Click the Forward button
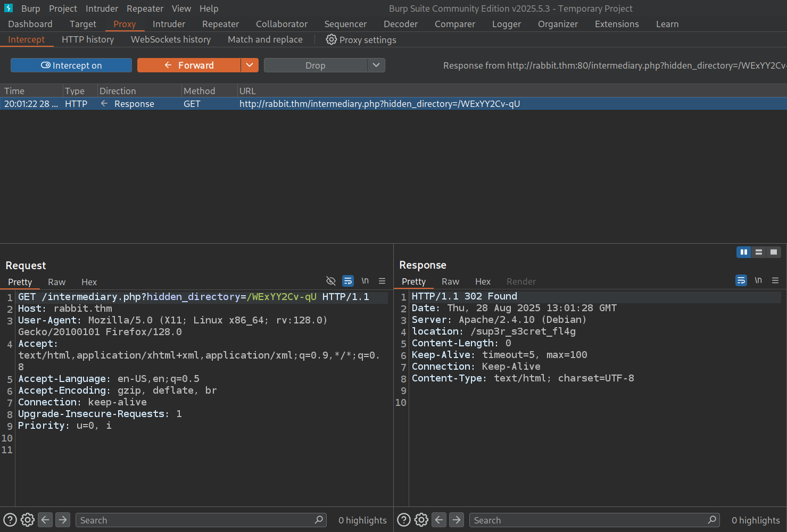 pos(189,65)
